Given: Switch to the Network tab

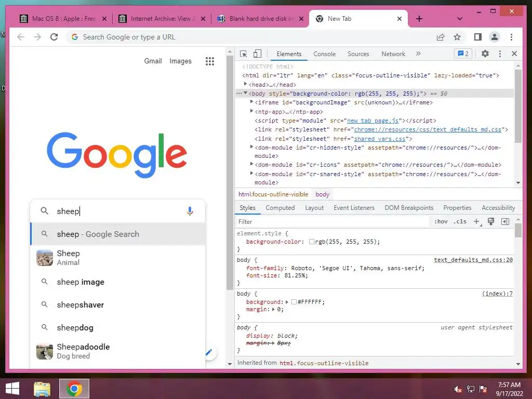Looking at the screenshot, I should 393,54.
